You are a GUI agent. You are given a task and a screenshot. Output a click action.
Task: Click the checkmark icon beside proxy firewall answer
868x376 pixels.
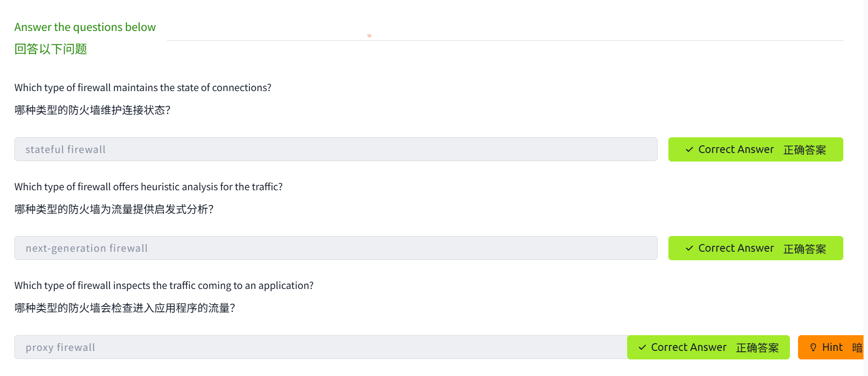(x=642, y=348)
